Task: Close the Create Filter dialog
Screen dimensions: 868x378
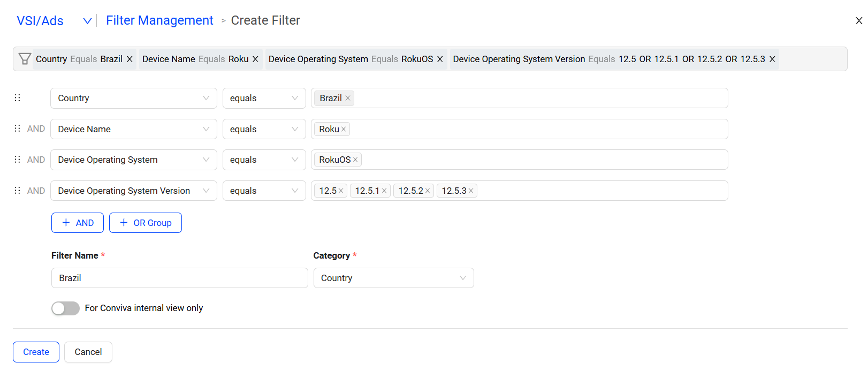Action: coord(858,21)
